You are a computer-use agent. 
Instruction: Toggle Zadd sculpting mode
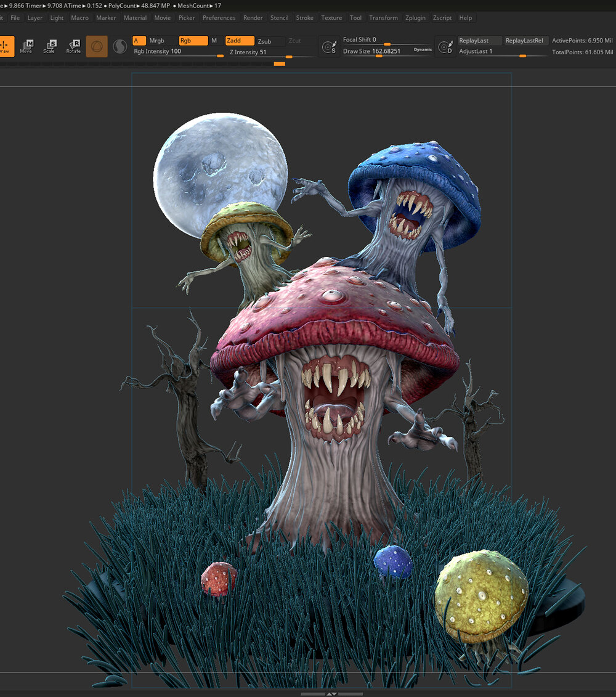coord(240,41)
